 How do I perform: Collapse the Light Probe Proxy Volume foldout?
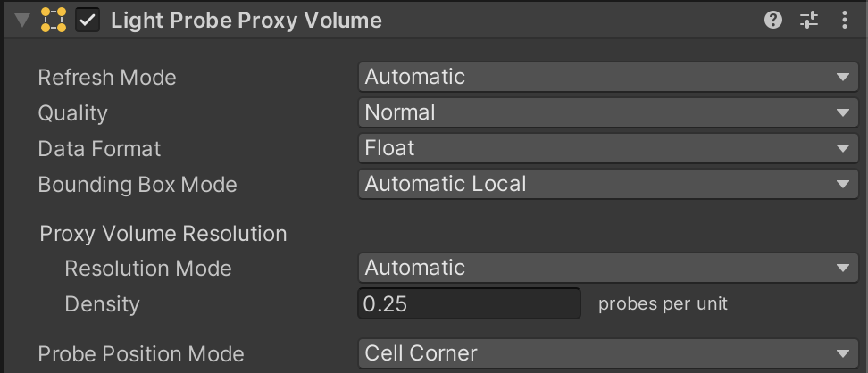(22, 21)
